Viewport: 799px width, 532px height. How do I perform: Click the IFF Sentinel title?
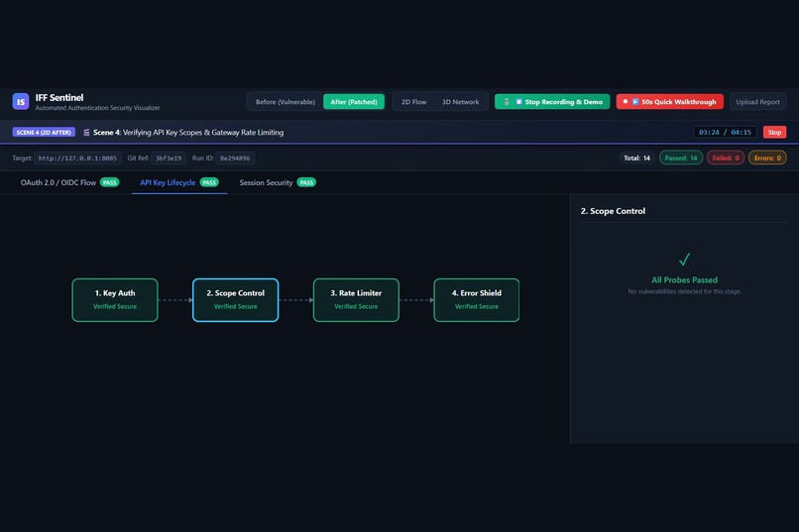pos(59,97)
